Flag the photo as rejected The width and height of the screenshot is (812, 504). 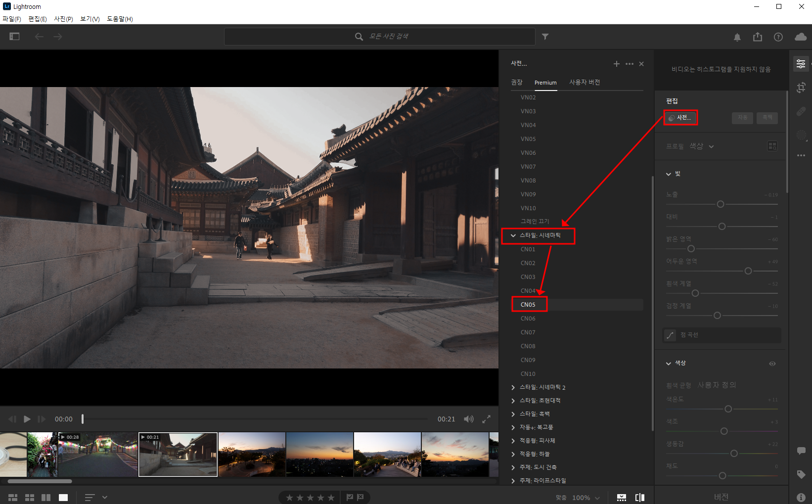361,498
